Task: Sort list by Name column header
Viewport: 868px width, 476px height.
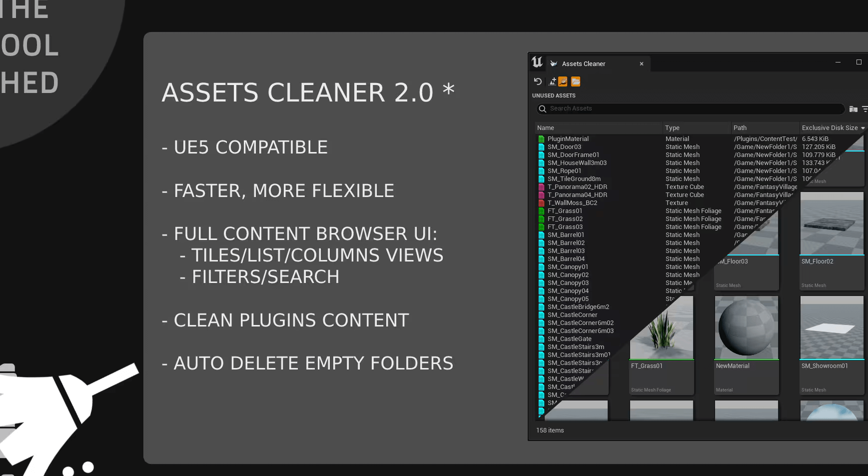Action: pos(599,128)
